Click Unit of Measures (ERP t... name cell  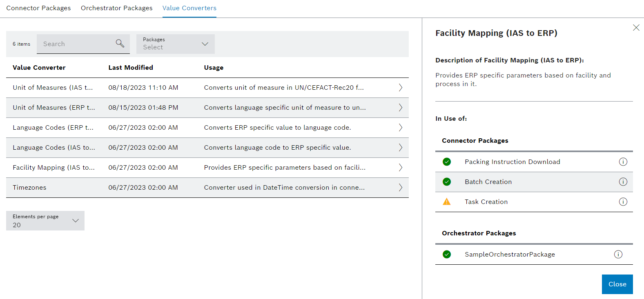(53, 108)
